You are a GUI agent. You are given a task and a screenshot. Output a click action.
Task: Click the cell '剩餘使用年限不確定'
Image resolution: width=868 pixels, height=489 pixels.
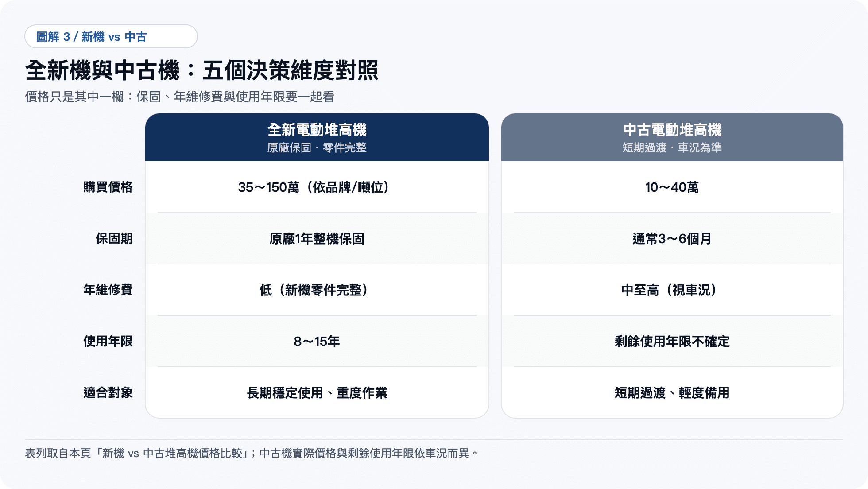[672, 341]
